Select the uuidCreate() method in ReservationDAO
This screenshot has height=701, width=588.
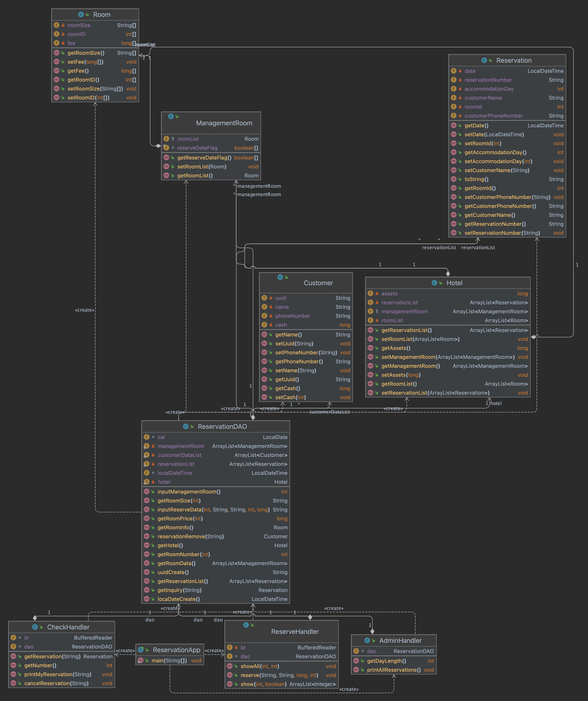173,572
